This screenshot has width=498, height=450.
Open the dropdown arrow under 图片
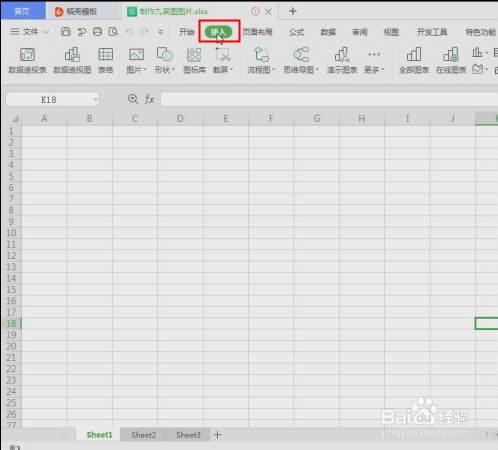(x=145, y=69)
